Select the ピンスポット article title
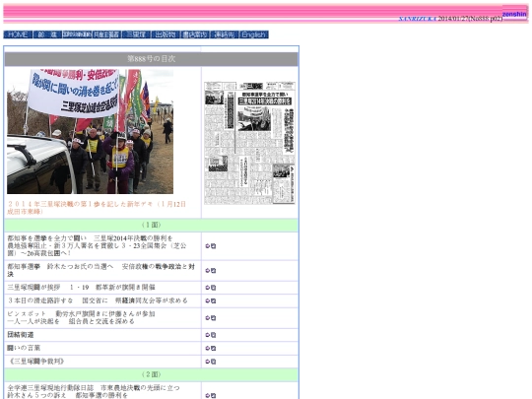Viewport: 532px width, 399px height. tap(81, 317)
